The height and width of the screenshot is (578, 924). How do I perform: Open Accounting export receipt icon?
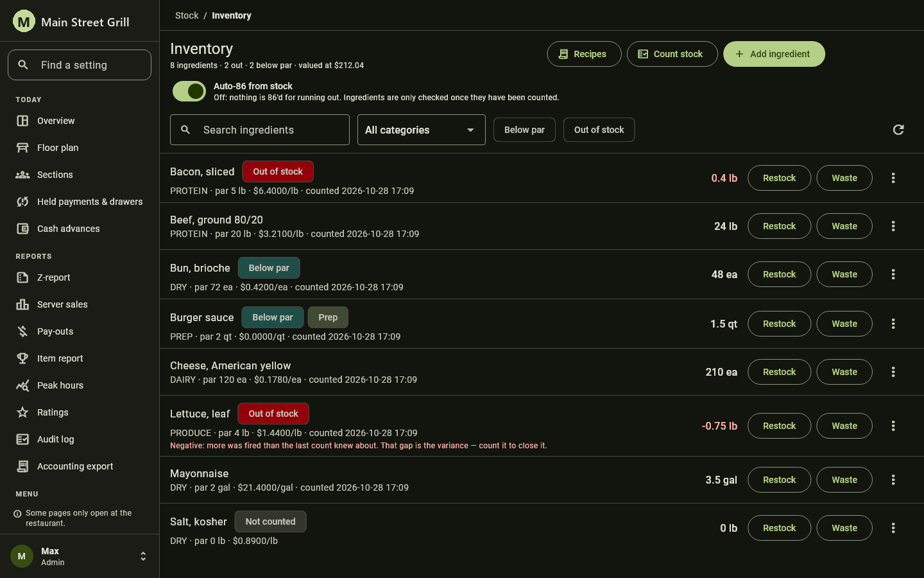pyautogui.click(x=22, y=466)
